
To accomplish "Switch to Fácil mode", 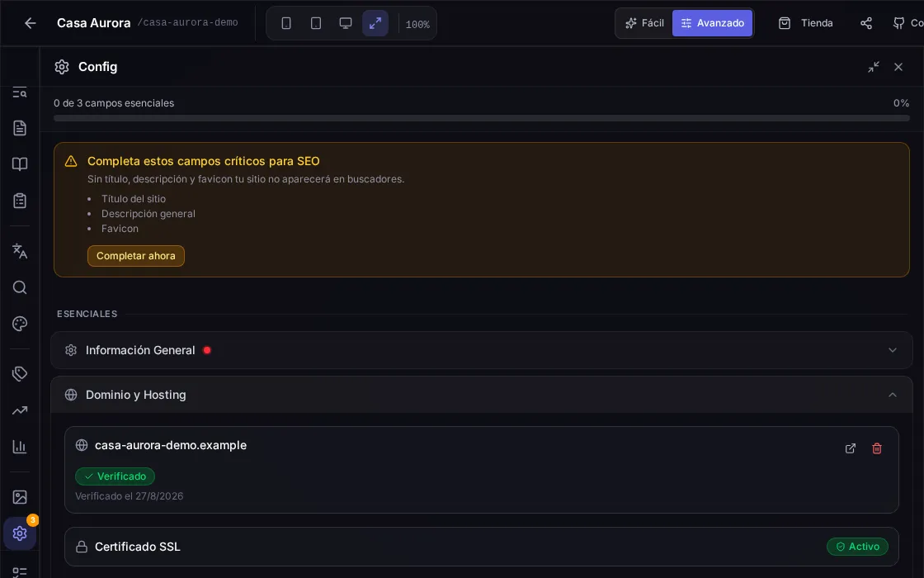I will pos(644,23).
